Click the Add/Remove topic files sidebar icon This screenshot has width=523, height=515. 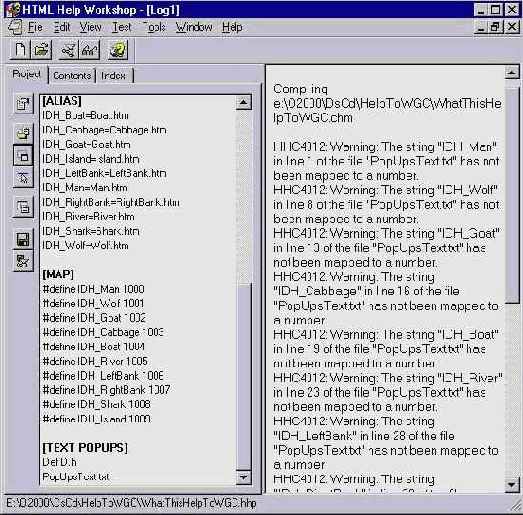23,134
